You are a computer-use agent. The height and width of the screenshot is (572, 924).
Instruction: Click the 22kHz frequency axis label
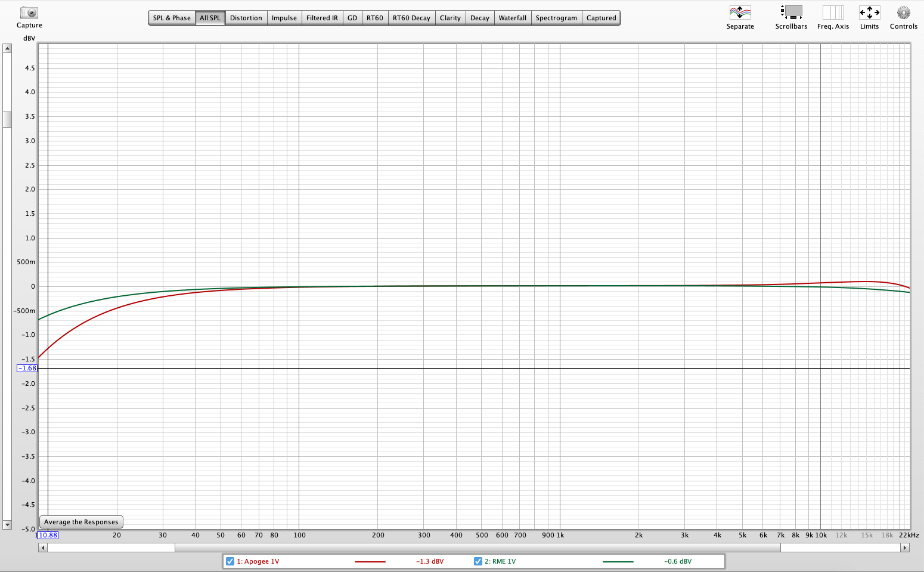(x=909, y=535)
